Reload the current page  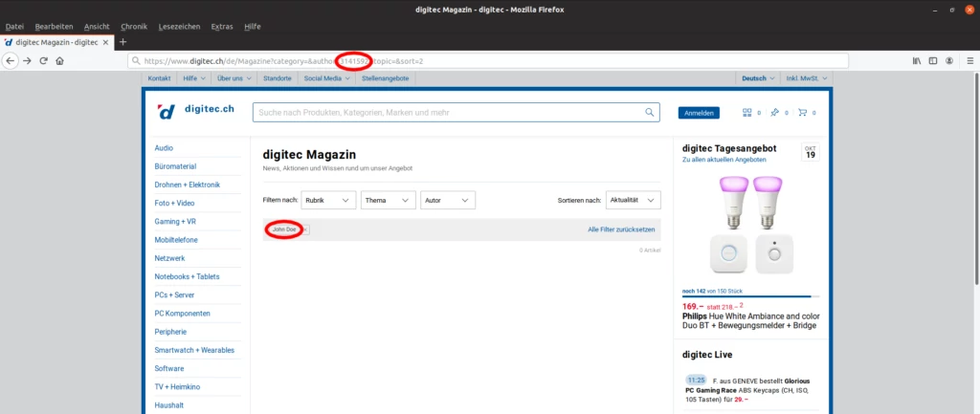(44, 60)
